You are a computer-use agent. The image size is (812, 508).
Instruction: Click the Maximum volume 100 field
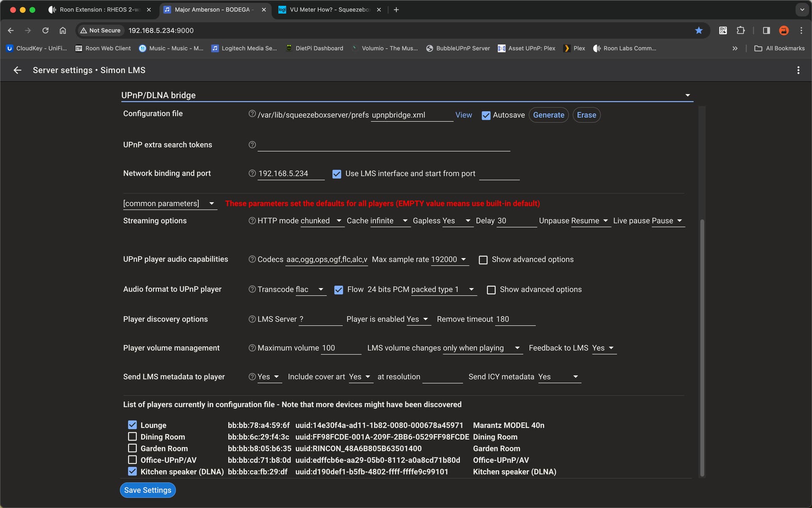click(x=341, y=348)
